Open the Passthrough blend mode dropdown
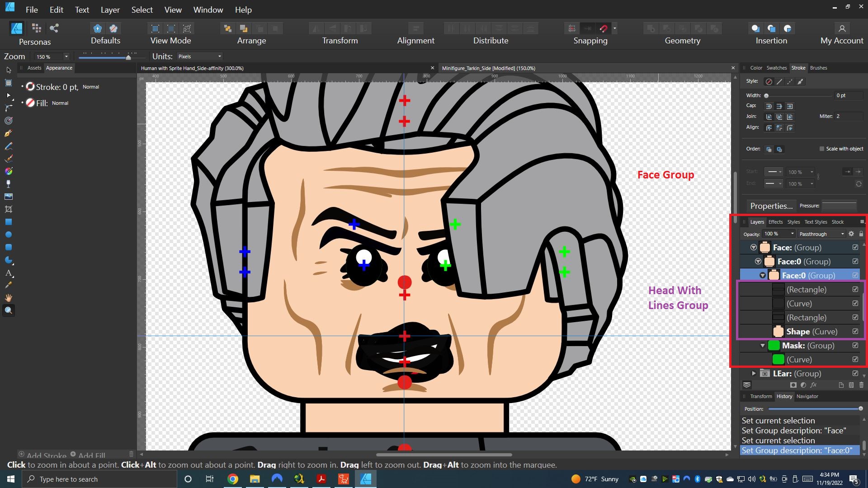The image size is (868, 488). coord(821,234)
